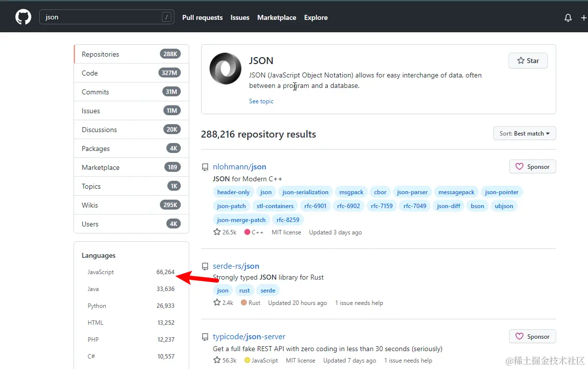Click the json-parser topic tag
The height and width of the screenshot is (369, 588).
pyautogui.click(x=412, y=192)
